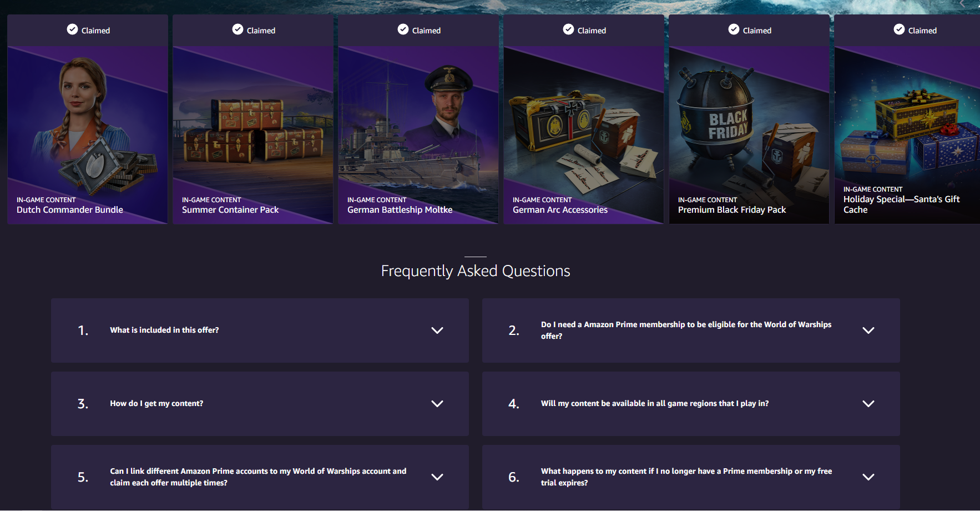Click Claimed checkmark above German Battleship Moltke
The image size is (980, 511).
click(403, 29)
